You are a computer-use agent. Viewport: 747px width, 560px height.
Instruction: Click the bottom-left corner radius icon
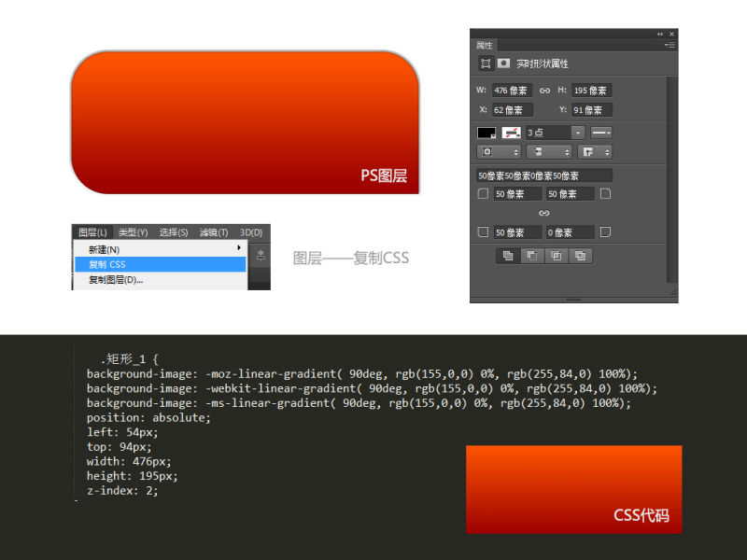pos(483,231)
